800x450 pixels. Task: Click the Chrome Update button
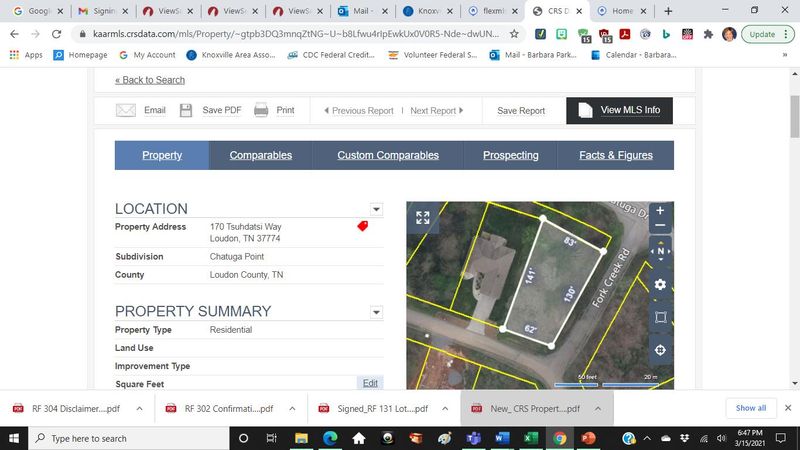coord(767,34)
